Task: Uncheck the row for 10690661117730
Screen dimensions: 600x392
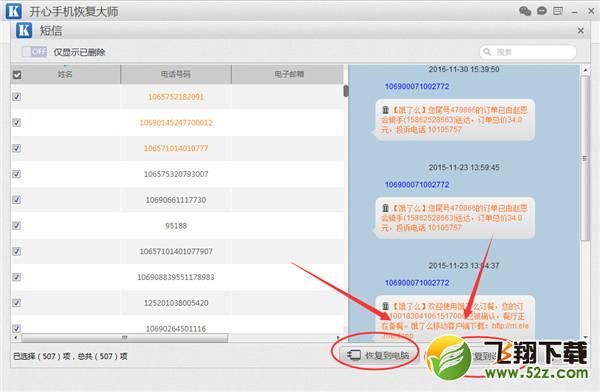Action: coord(16,200)
